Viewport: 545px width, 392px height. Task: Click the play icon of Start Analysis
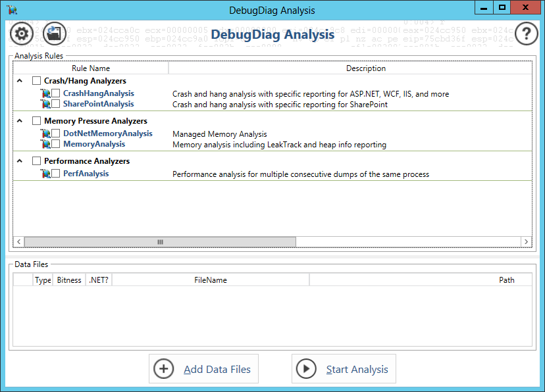306,369
